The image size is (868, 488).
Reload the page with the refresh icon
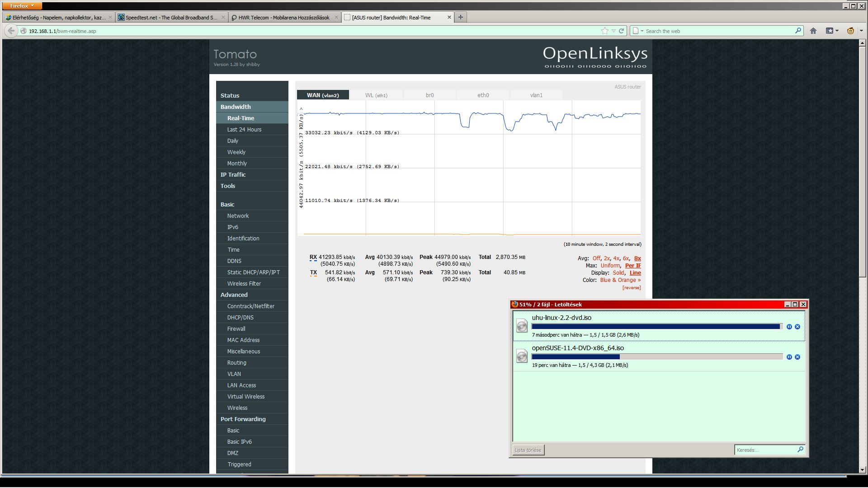(622, 31)
